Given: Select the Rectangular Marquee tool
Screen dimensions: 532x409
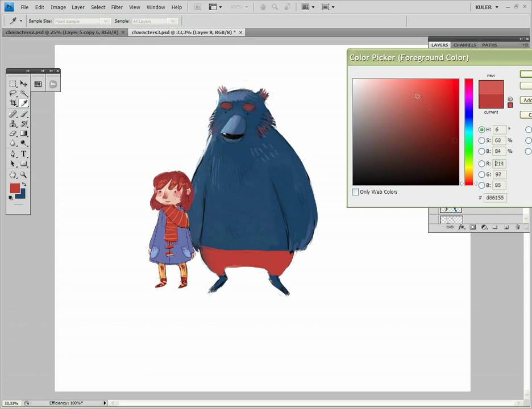Looking at the screenshot, I should pyautogui.click(x=13, y=84).
